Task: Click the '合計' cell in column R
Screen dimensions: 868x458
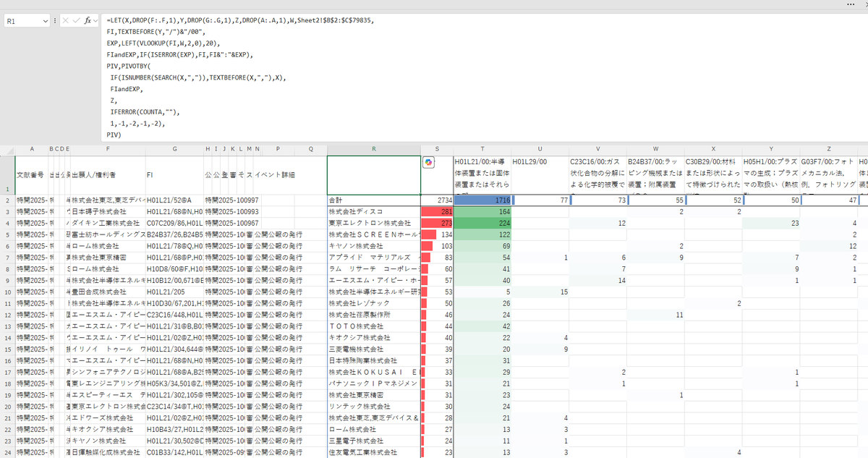Action: 374,200
